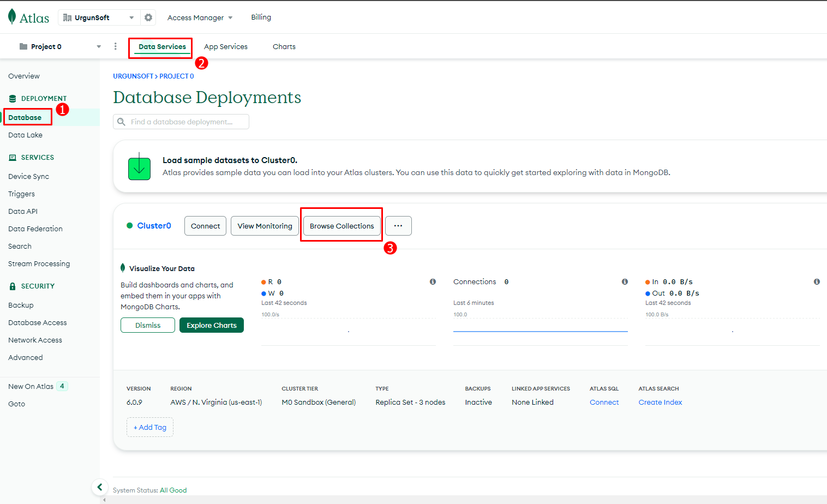Click the Explore Charts button
The height and width of the screenshot is (504, 827).
(212, 325)
